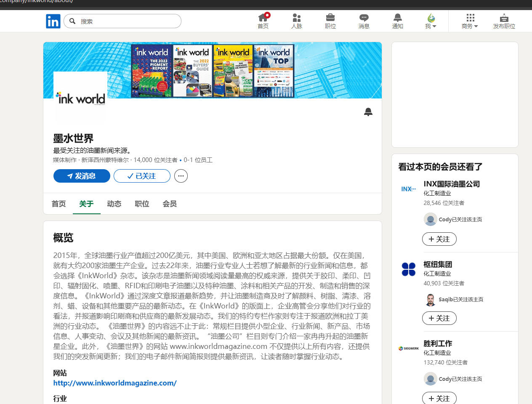Screen dimensions: 532x404
Task: Expand the 我 profile dropdown
Action: coord(431,21)
